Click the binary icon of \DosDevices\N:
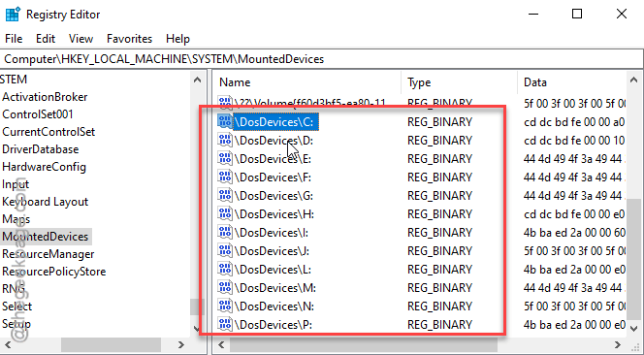644x355 pixels. [225, 307]
